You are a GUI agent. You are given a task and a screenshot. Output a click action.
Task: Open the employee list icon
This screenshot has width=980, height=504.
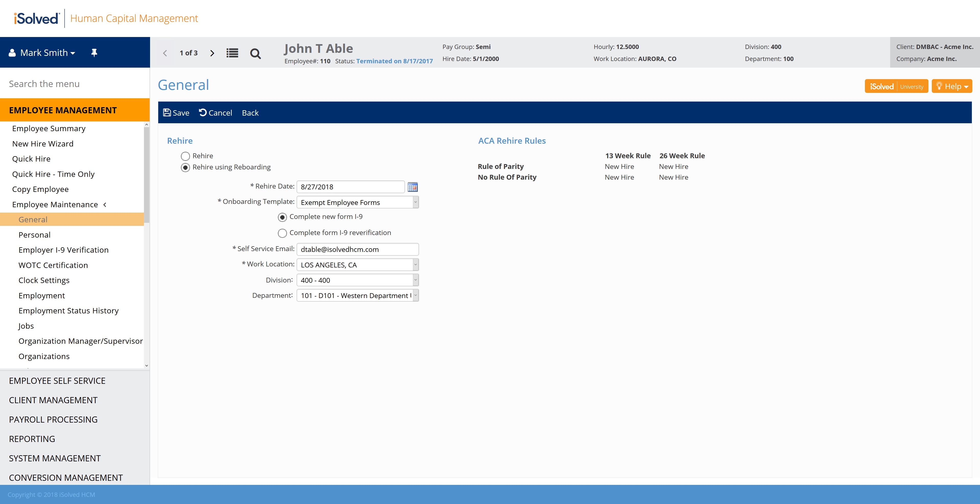click(x=232, y=53)
